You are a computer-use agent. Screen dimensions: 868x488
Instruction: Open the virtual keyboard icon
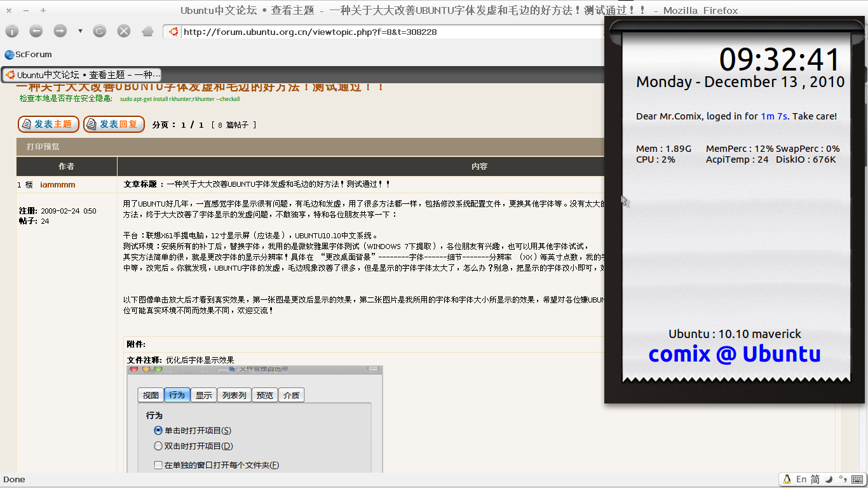tap(857, 479)
